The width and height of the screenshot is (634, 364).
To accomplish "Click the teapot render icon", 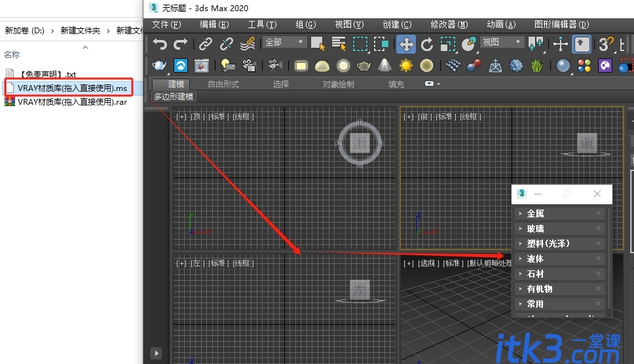I will click(159, 65).
